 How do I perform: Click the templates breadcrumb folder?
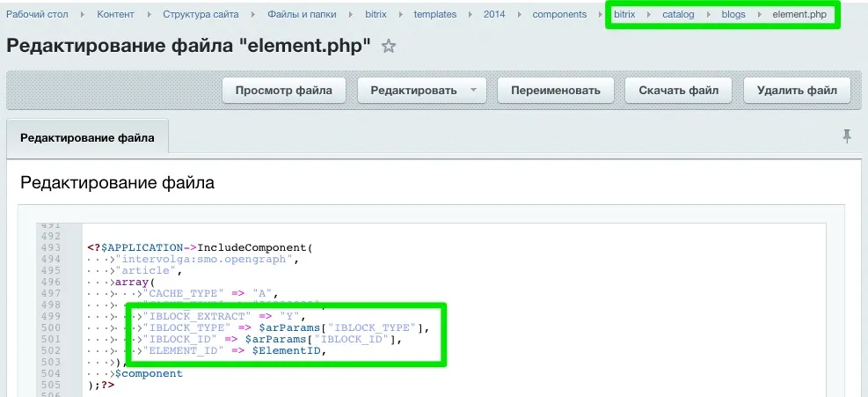tap(435, 15)
